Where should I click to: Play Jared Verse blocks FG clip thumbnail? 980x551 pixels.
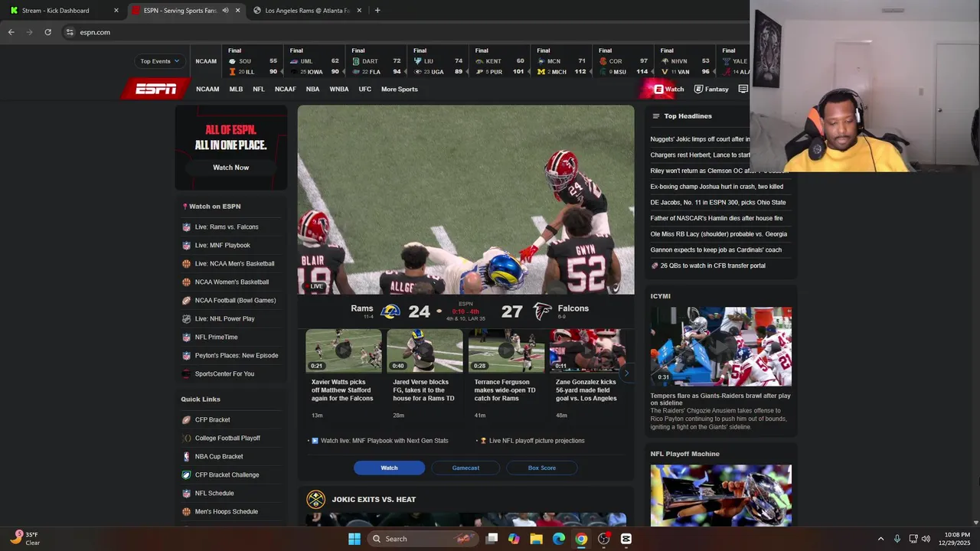pos(425,350)
